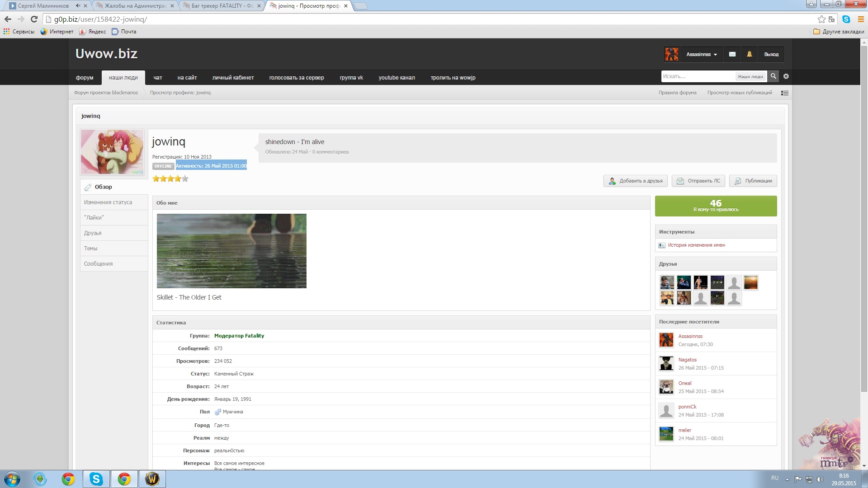Image resolution: width=868 pixels, height=488 pixels.
Task: Open the Наши люди search filter
Action: (750, 77)
